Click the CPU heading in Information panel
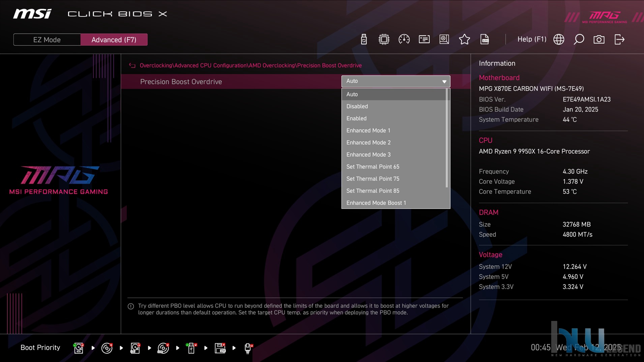The image size is (644, 362). [486, 140]
